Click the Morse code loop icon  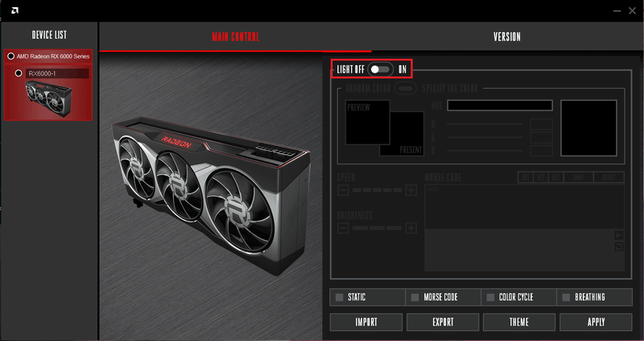tap(619, 247)
